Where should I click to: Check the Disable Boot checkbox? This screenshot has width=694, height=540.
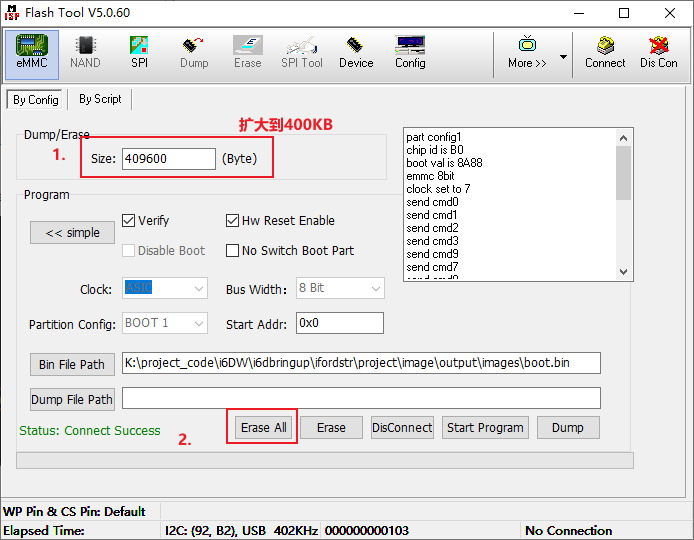(128, 251)
